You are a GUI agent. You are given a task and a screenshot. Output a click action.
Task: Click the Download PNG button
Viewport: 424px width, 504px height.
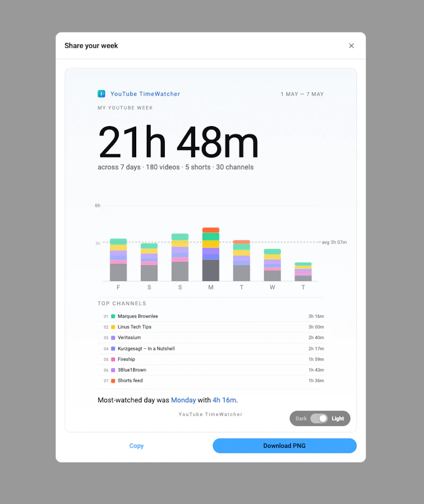pyautogui.click(x=285, y=446)
